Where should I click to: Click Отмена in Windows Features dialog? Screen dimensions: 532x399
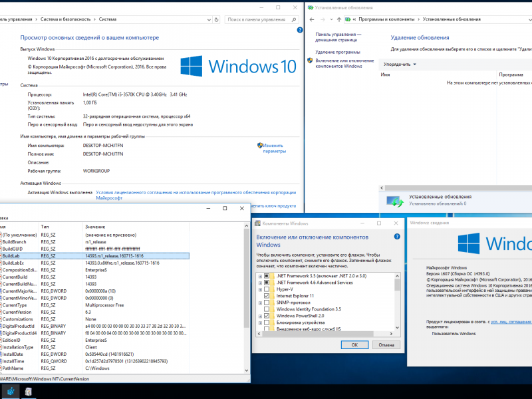[x=386, y=344]
